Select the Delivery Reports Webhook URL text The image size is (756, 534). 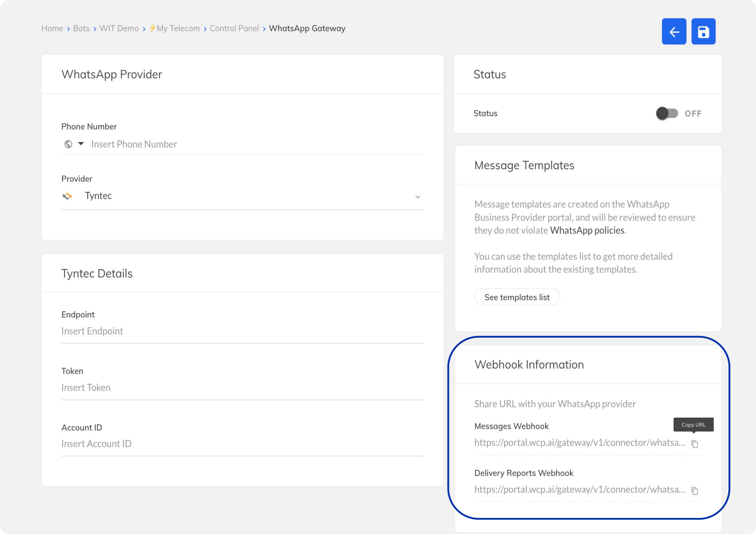click(x=580, y=489)
